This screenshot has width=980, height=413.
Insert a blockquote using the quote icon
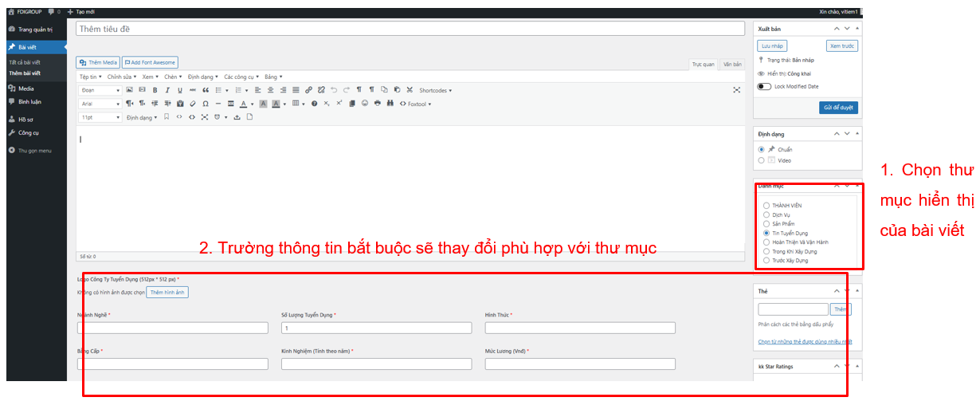206,90
